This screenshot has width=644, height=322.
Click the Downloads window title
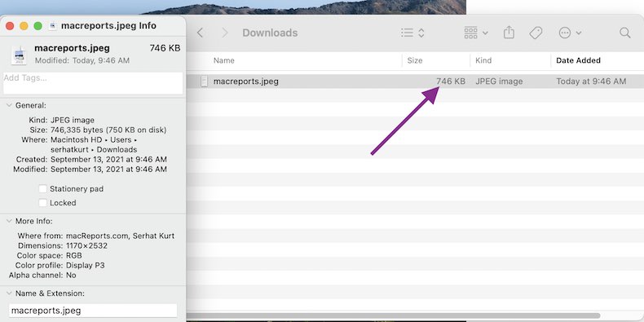click(x=270, y=33)
